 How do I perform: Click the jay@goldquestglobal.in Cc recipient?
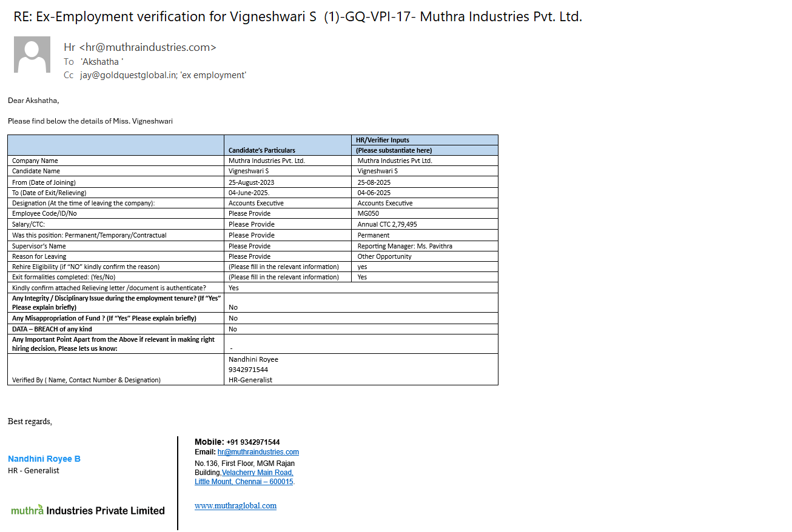[x=128, y=75]
